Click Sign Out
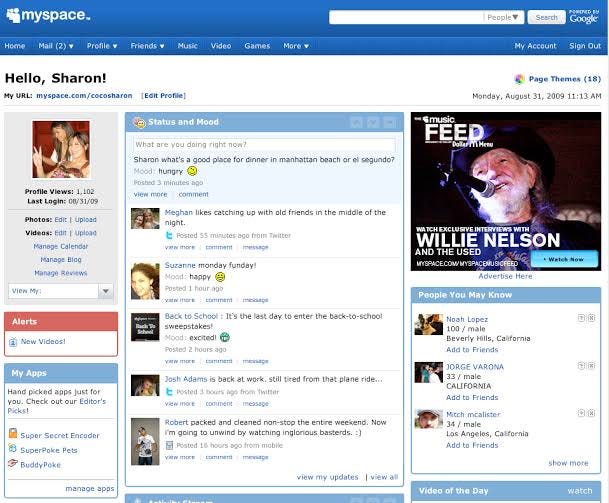The image size is (609, 503). pyautogui.click(x=585, y=46)
